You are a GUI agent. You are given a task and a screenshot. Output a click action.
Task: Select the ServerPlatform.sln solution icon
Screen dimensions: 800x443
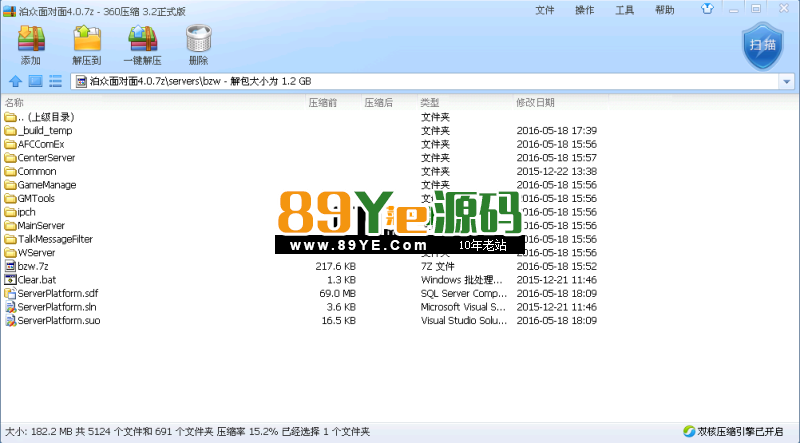[10, 307]
